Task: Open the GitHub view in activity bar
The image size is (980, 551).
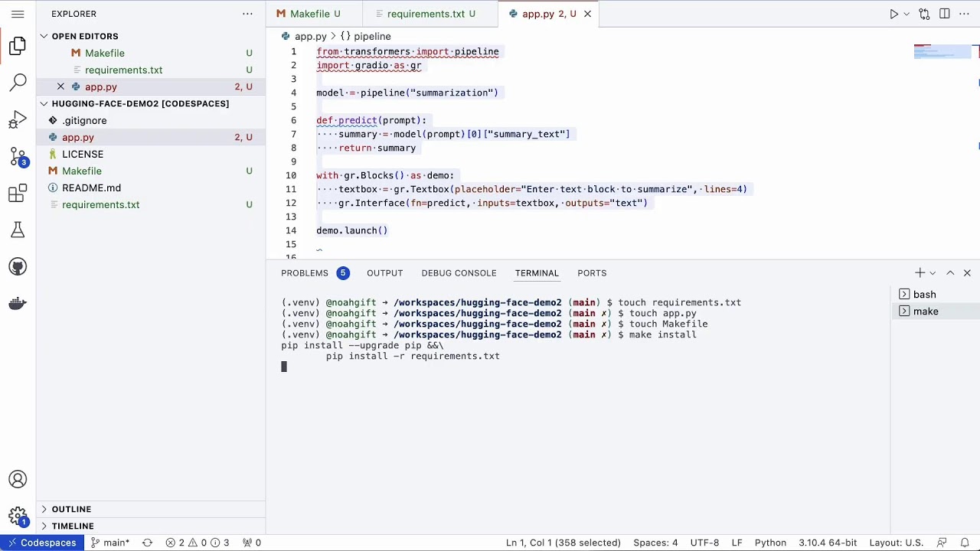Action: click(x=18, y=266)
